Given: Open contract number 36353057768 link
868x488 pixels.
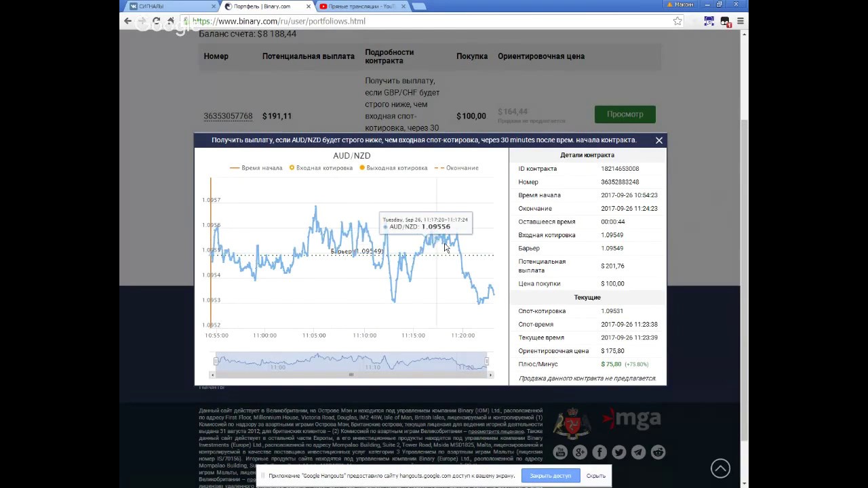Looking at the screenshot, I should coord(228,116).
